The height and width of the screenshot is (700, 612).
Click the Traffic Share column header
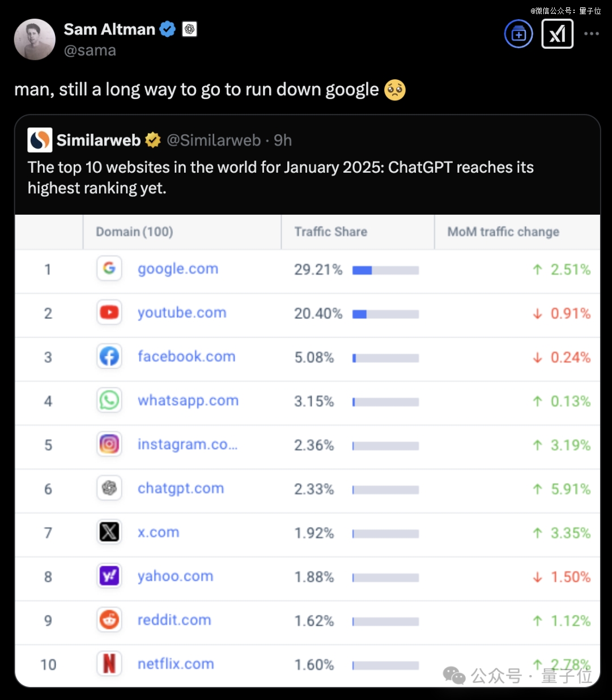coord(331,232)
